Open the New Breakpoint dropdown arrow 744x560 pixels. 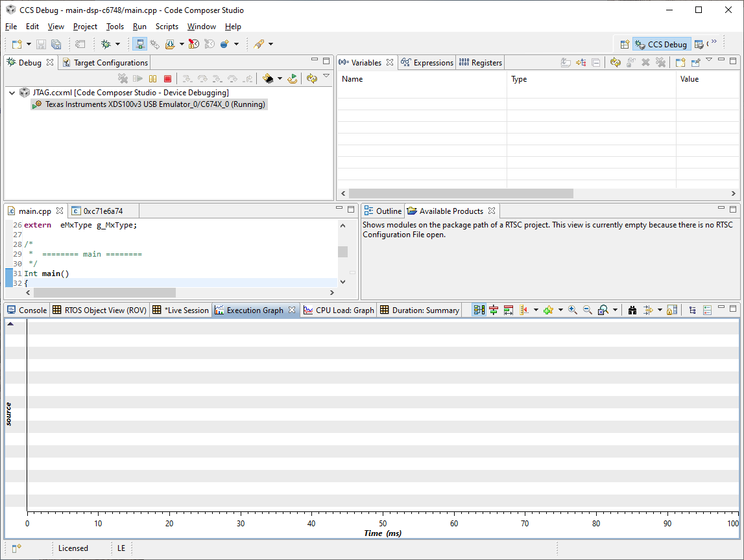pos(236,44)
